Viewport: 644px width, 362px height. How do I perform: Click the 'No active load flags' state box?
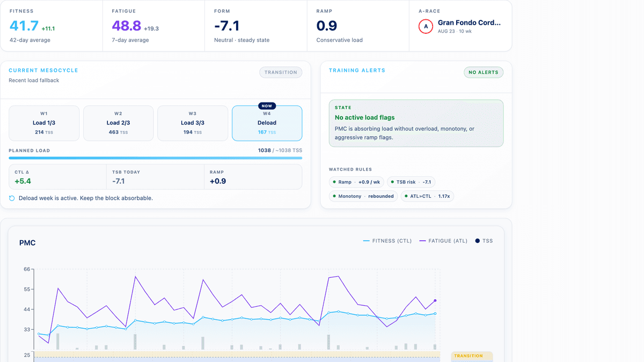[x=416, y=123]
